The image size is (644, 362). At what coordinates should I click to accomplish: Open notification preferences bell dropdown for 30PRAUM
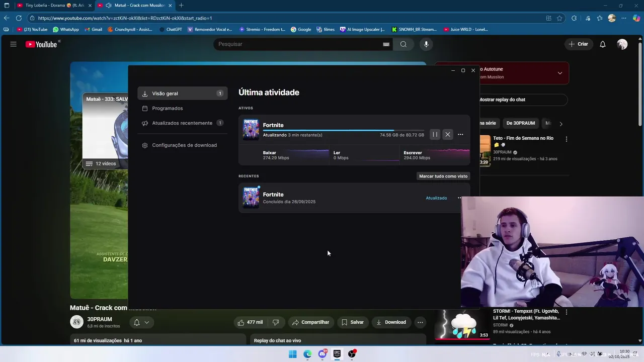141,322
